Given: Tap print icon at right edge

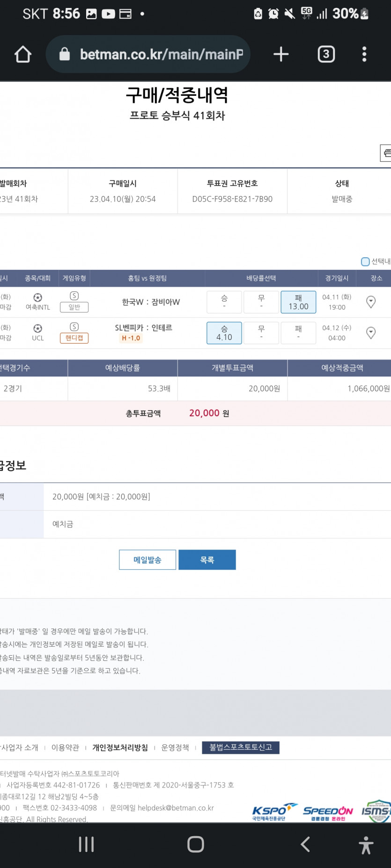Looking at the screenshot, I should [x=386, y=153].
